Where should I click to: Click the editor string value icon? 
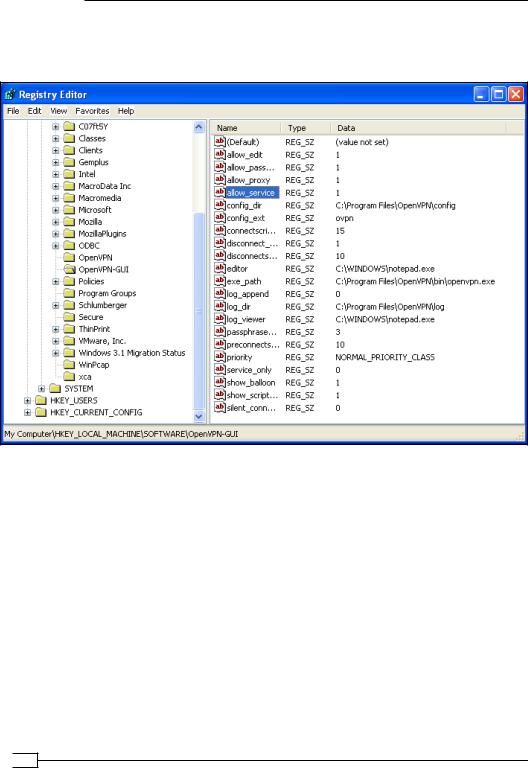point(219,268)
